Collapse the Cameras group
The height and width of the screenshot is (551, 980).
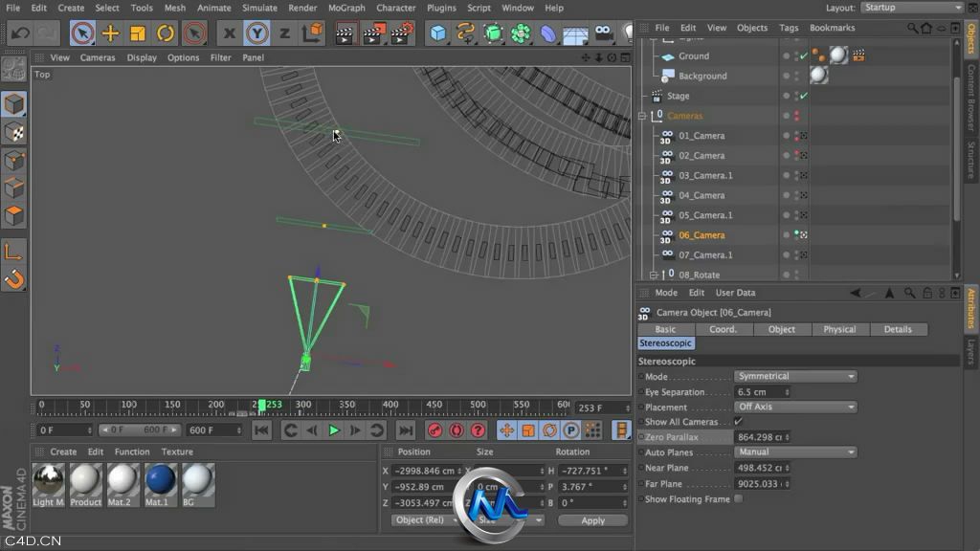pyautogui.click(x=642, y=116)
